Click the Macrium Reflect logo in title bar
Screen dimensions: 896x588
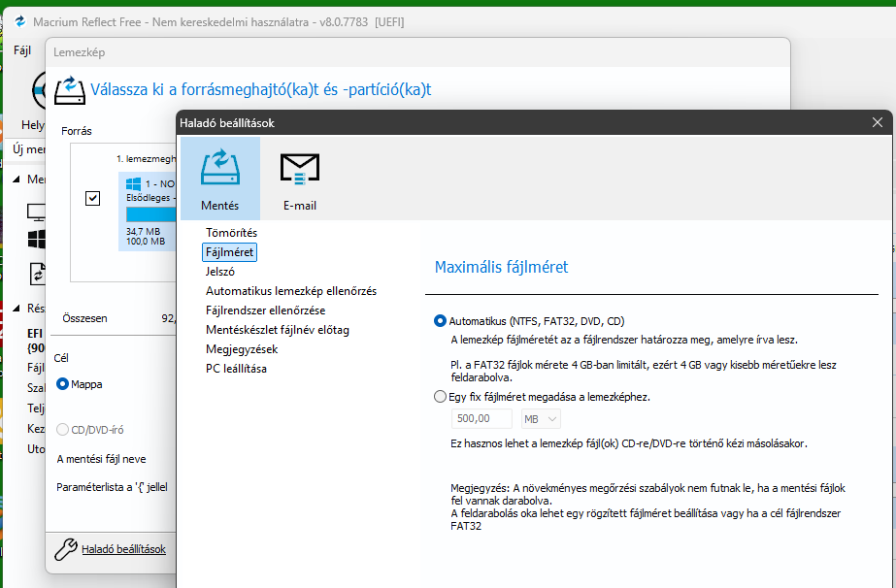click(20, 21)
